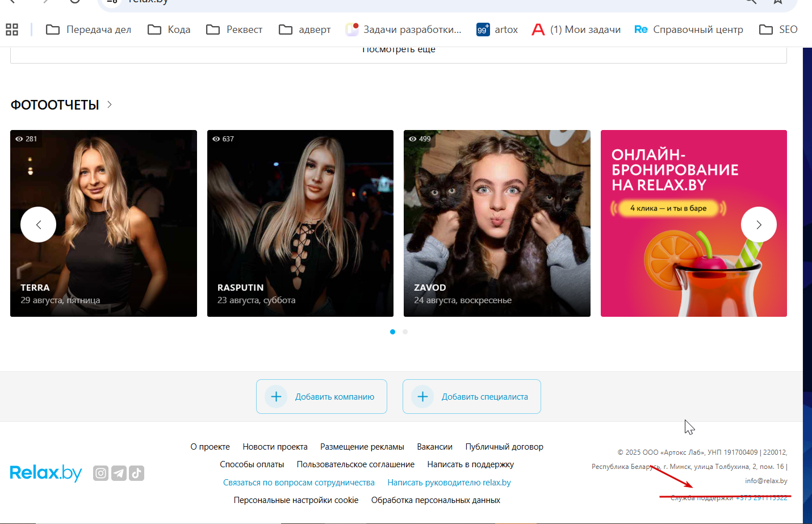
Task: Open the Размещение рекламы footer link
Action: point(362,447)
